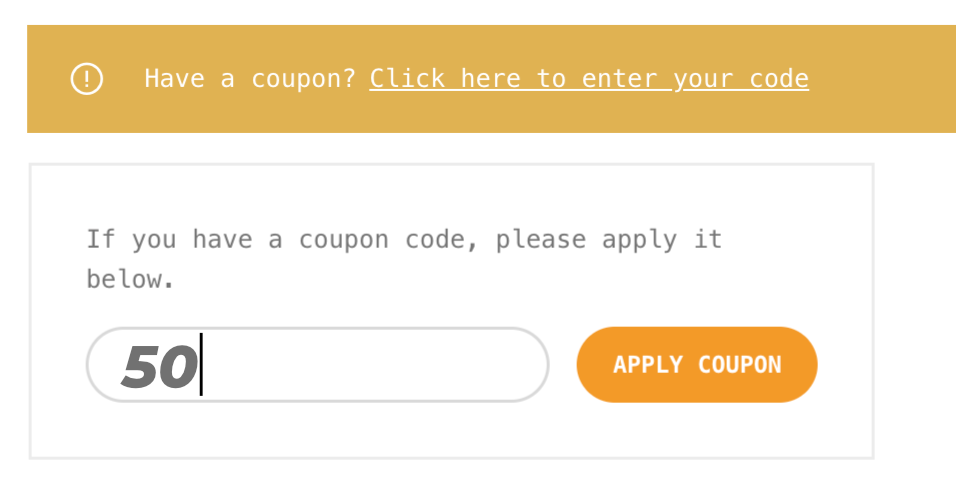This screenshot has width=956, height=496.
Task: Click the "Have a coupon?" banner text
Action: click(250, 78)
